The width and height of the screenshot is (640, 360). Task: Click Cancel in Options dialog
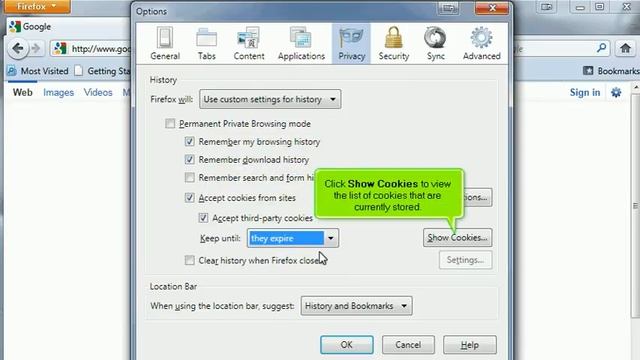[408, 345]
